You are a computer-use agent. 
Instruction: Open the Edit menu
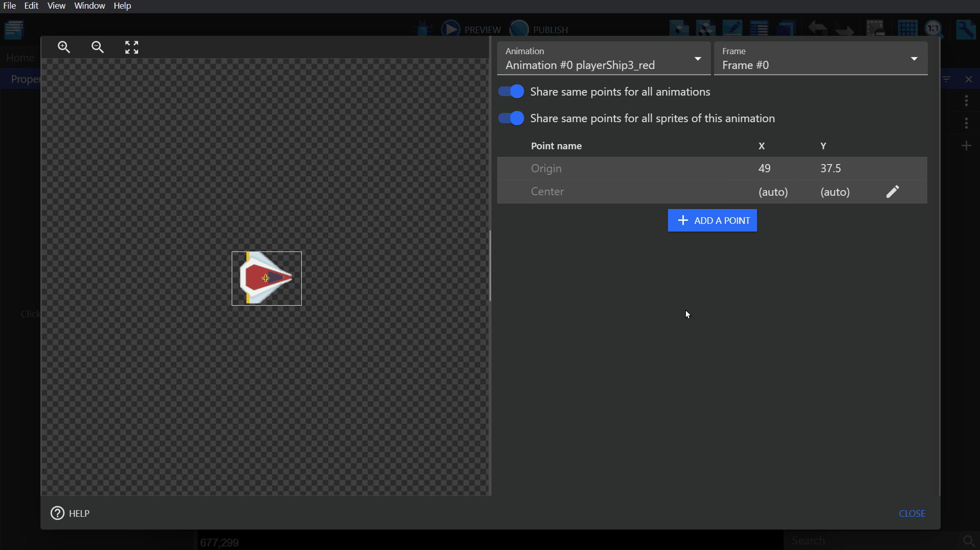pyautogui.click(x=31, y=6)
